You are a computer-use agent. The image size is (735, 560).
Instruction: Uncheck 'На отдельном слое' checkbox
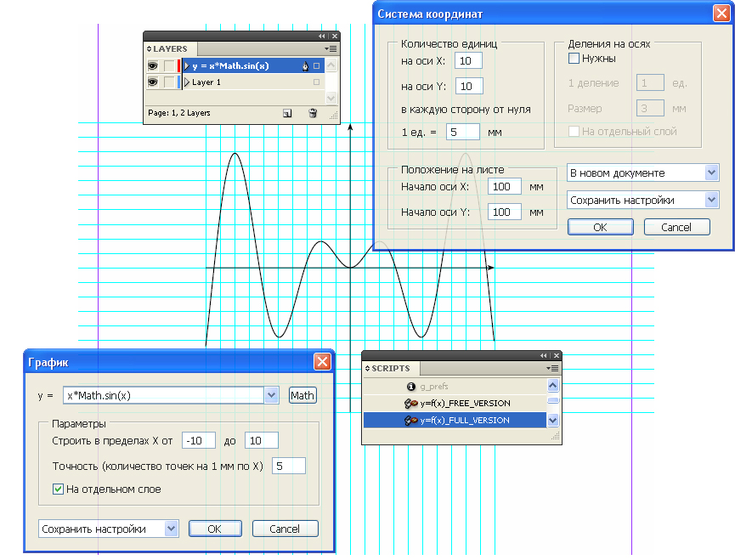coord(58,489)
